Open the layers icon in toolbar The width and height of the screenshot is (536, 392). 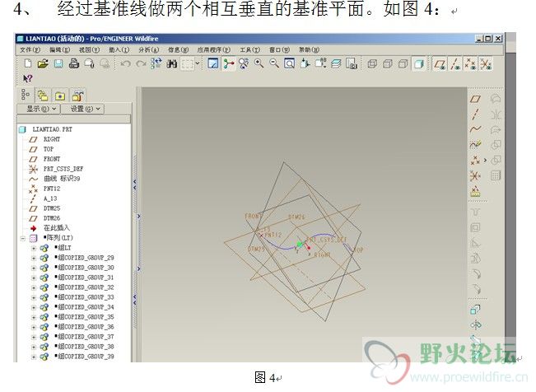pyautogui.click(x=336, y=63)
